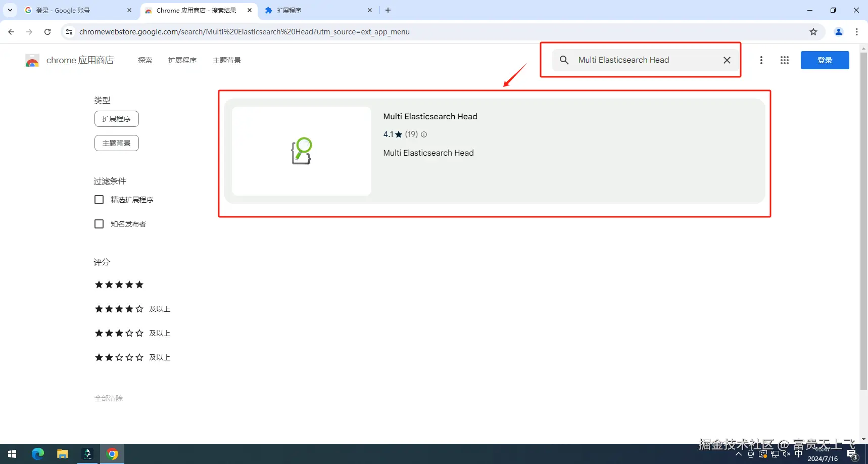
Task: Bookmark this page with the star
Action: (x=813, y=32)
